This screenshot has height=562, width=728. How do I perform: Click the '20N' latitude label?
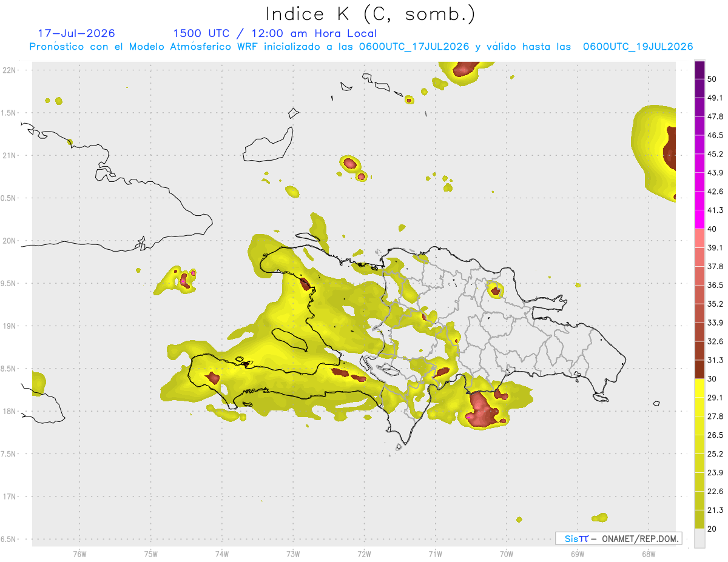click(10, 241)
